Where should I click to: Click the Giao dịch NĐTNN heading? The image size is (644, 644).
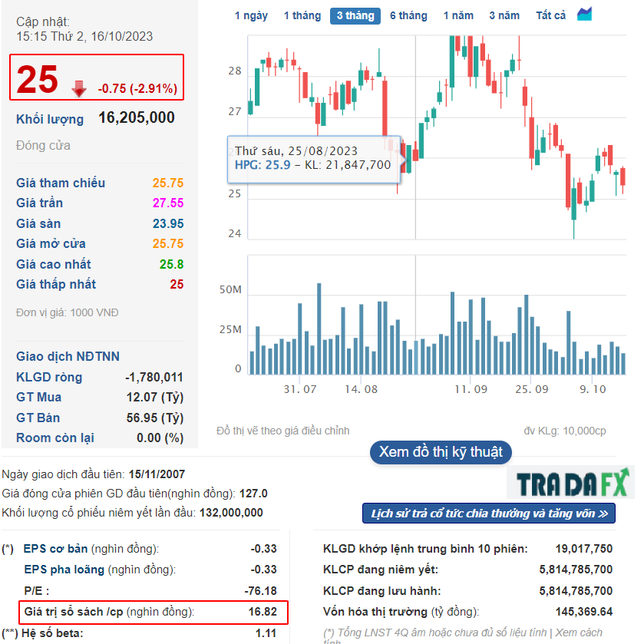(68, 356)
